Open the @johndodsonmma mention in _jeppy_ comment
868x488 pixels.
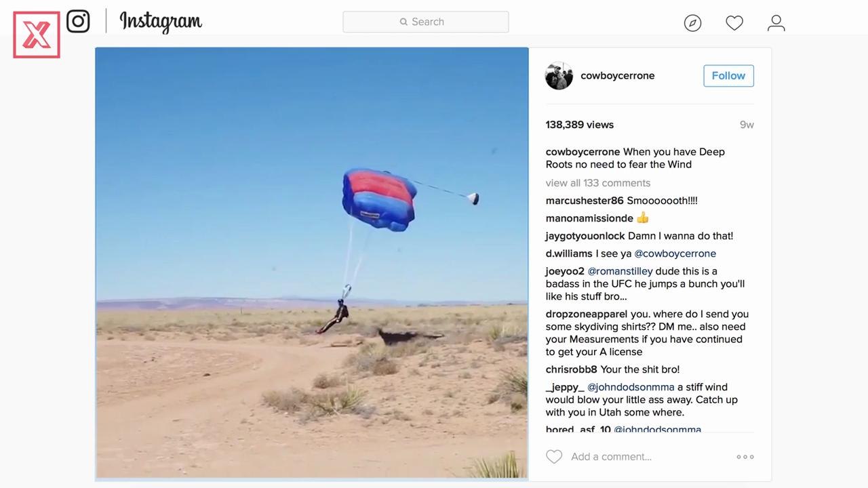click(x=631, y=387)
